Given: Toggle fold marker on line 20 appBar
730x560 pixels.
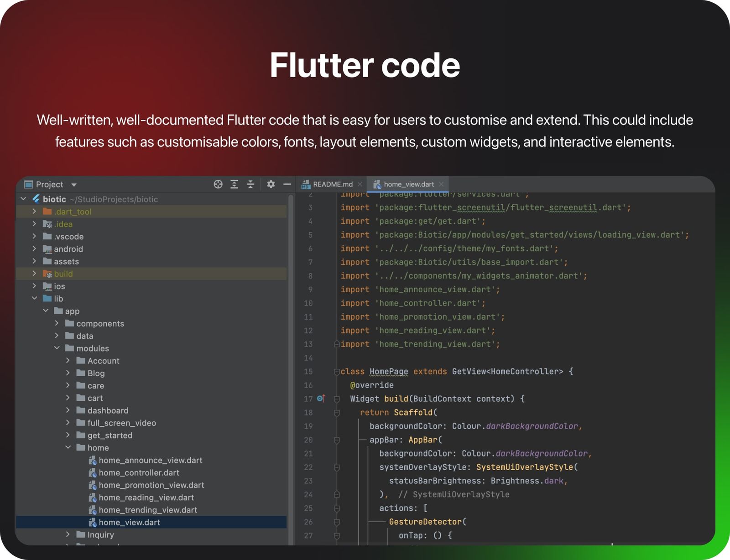Looking at the screenshot, I should (336, 440).
